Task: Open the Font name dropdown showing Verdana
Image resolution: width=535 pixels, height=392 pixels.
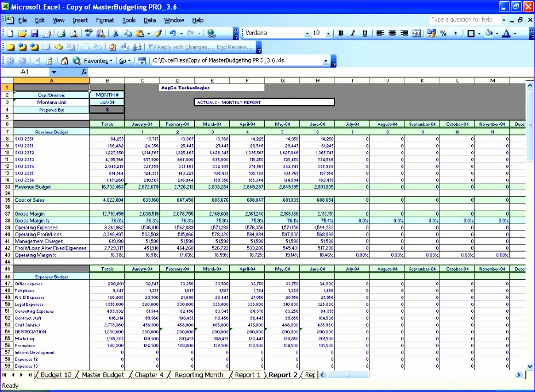Action: 307,33
